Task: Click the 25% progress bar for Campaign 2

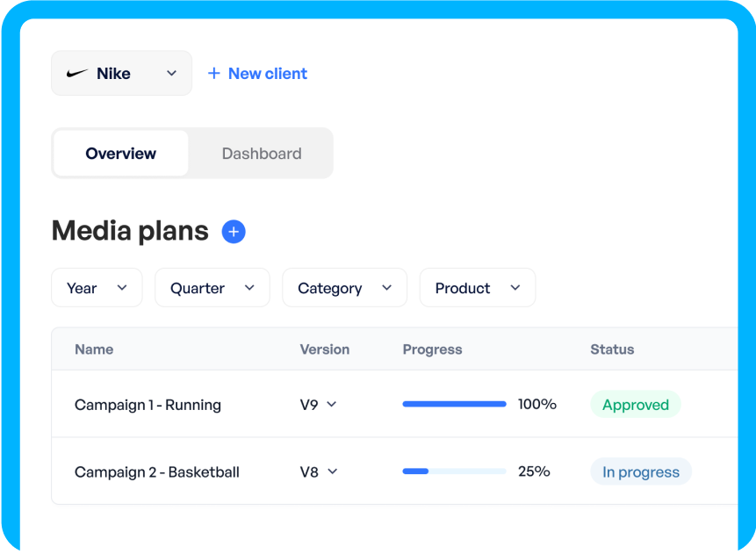Action: point(454,471)
